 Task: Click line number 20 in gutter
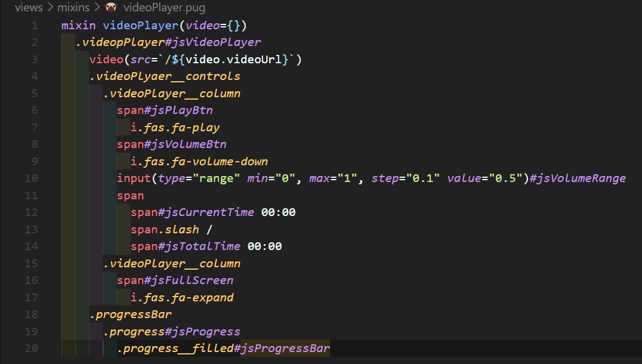[x=31, y=348]
